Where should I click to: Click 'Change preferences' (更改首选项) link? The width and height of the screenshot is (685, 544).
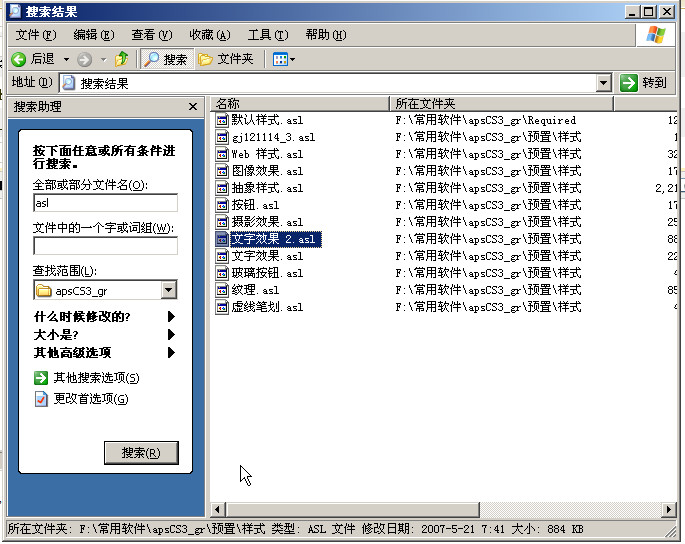coord(90,399)
